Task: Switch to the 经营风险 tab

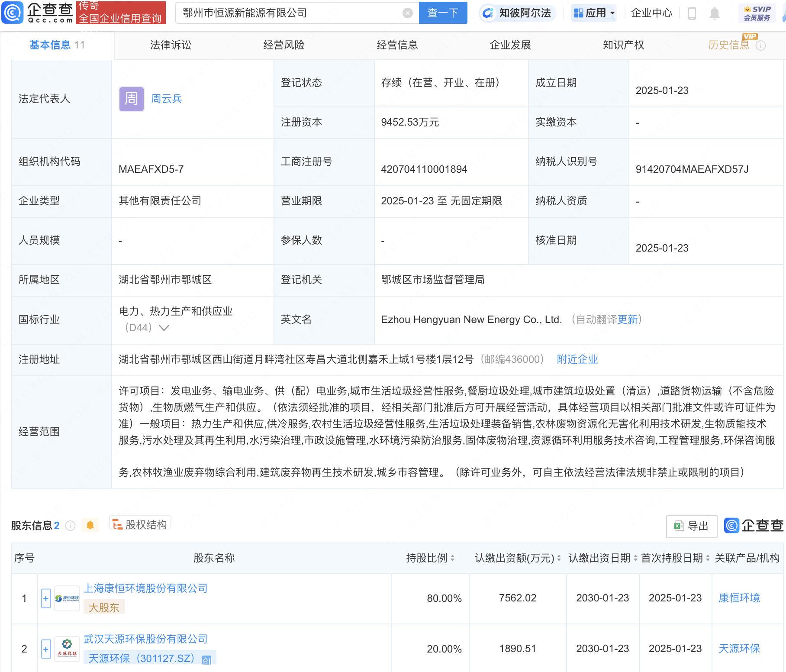Action: click(284, 45)
